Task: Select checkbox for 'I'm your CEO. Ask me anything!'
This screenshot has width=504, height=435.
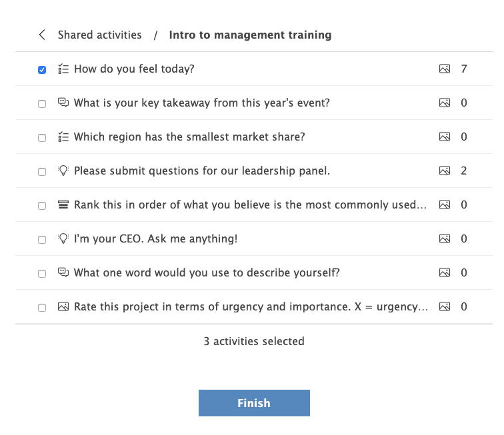Action: 42,239
